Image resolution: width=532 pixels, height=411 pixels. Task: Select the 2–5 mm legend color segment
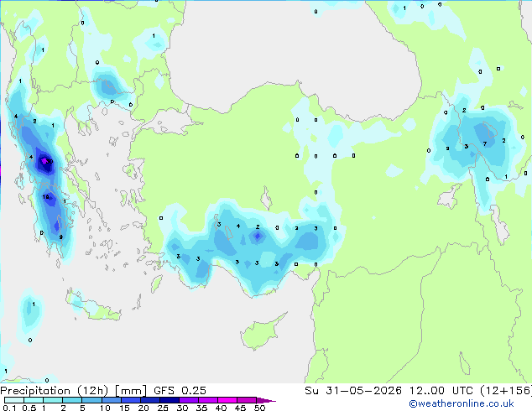[x=72, y=400]
